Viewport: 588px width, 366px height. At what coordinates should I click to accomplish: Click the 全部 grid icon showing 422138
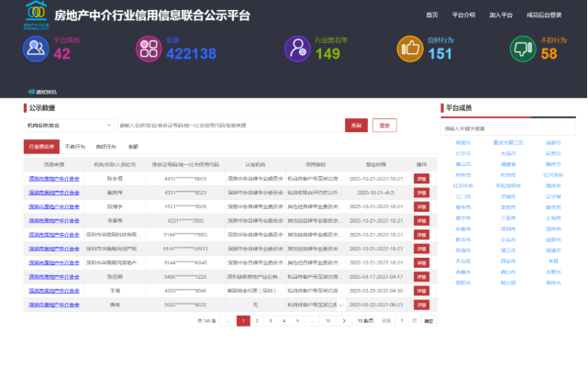[x=149, y=49]
